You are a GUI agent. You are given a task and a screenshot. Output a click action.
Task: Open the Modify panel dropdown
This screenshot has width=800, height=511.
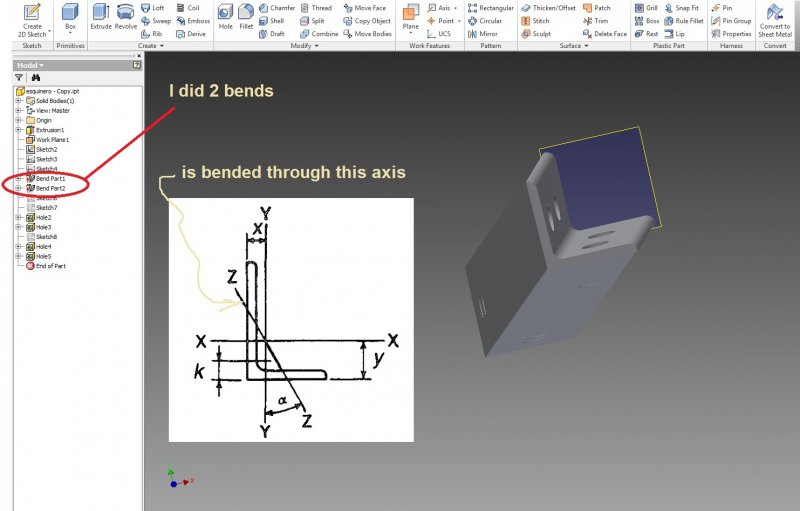click(305, 45)
